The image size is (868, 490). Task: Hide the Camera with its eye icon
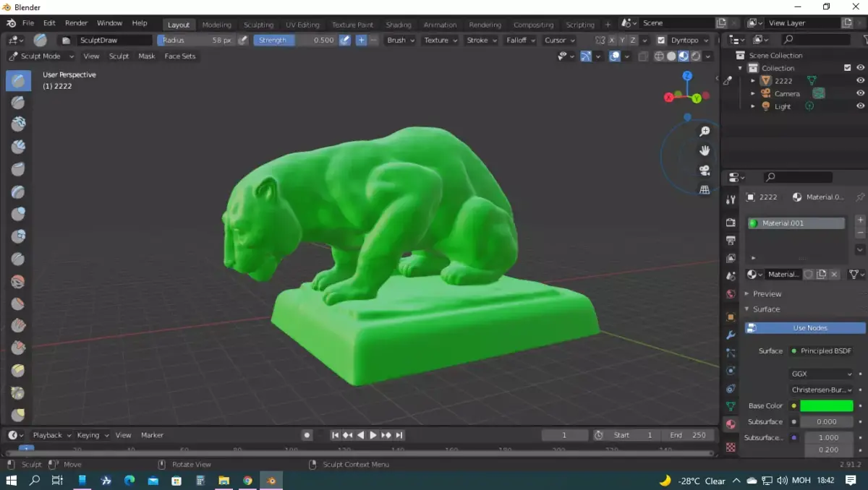tap(860, 93)
